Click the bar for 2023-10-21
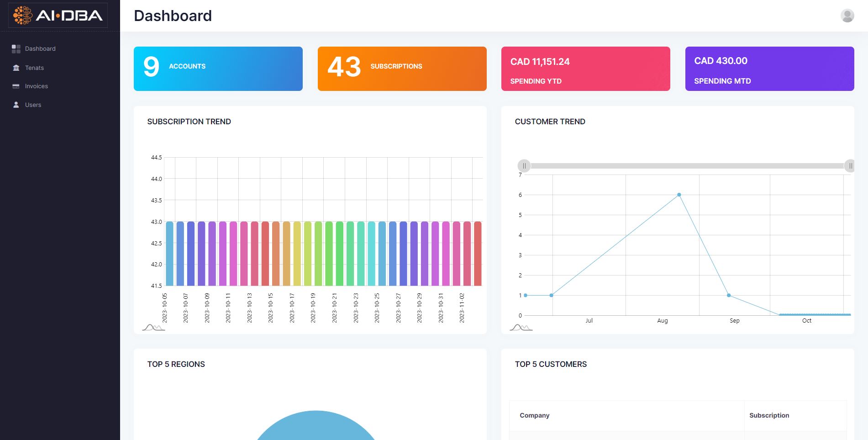The width and height of the screenshot is (868, 440). (x=339, y=254)
